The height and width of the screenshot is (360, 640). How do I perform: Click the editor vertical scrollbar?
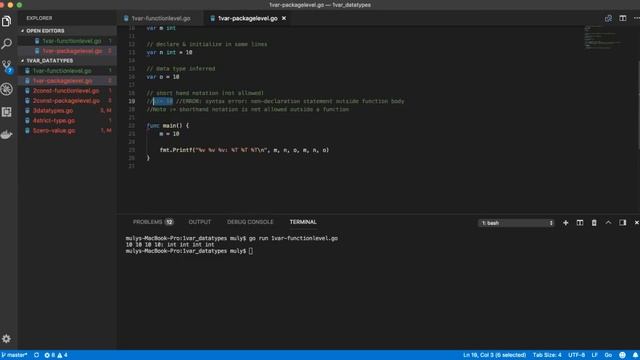pos(638,104)
